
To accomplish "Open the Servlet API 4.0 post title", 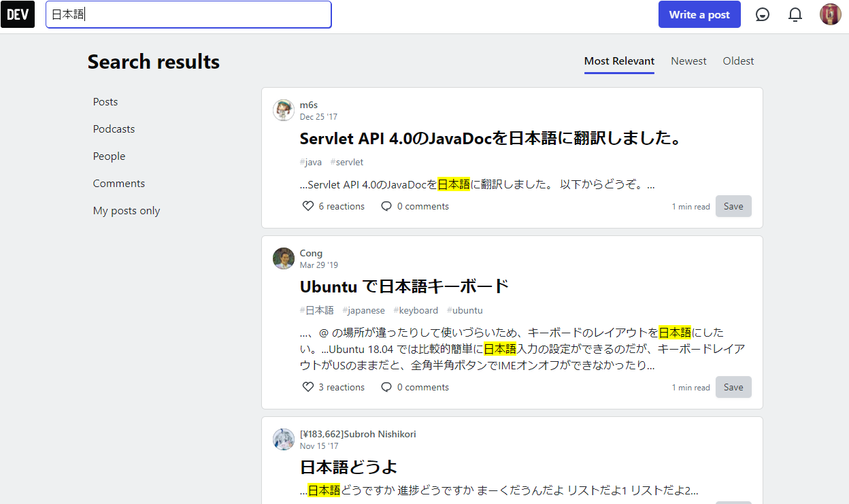I will (490, 139).
